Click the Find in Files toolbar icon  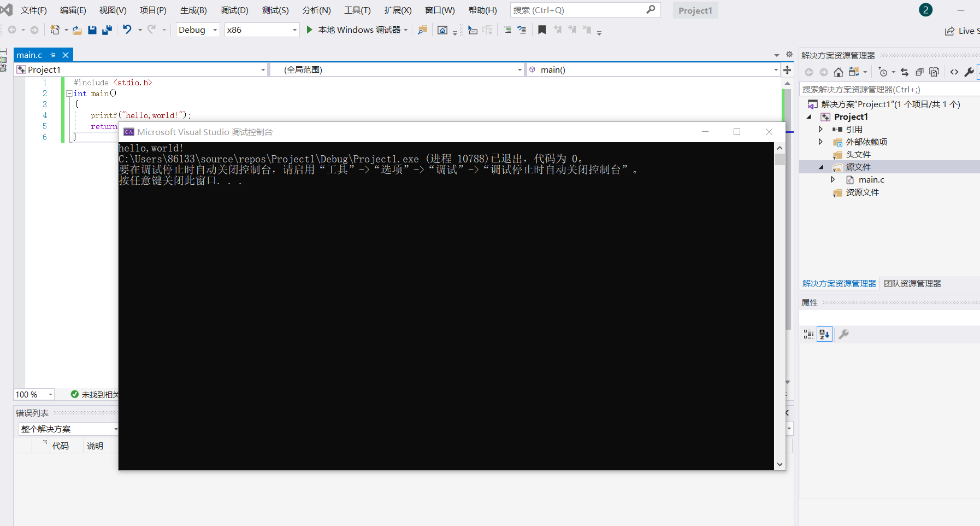tap(422, 30)
